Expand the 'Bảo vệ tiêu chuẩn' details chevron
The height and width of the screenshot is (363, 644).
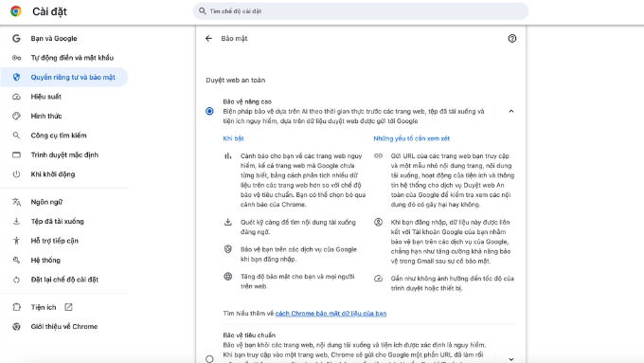(x=510, y=359)
